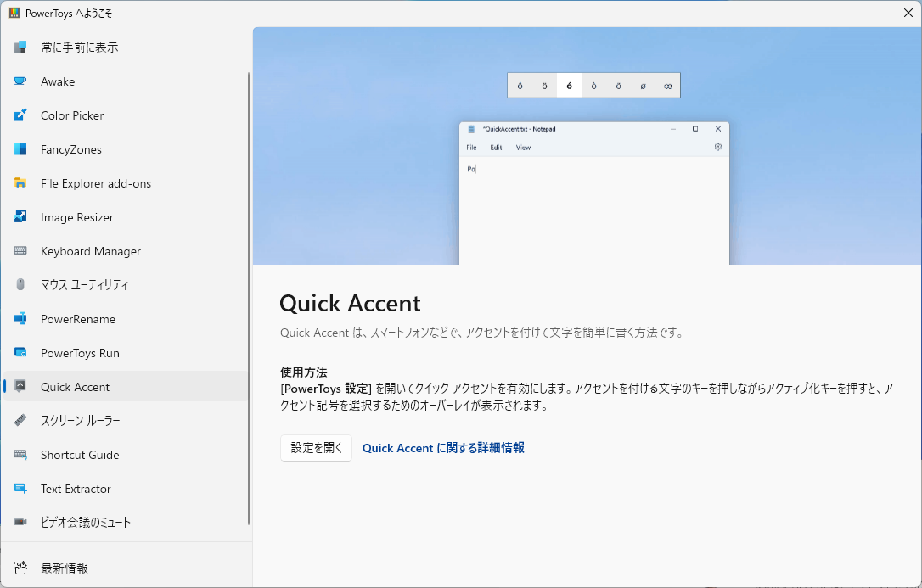Image resolution: width=922 pixels, height=588 pixels.
Task: Select the Quick Accent navigation item
Action: [126, 387]
